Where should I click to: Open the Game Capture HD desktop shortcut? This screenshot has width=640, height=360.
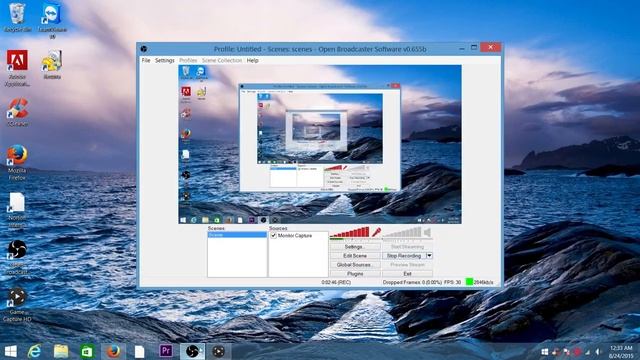[17, 304]
